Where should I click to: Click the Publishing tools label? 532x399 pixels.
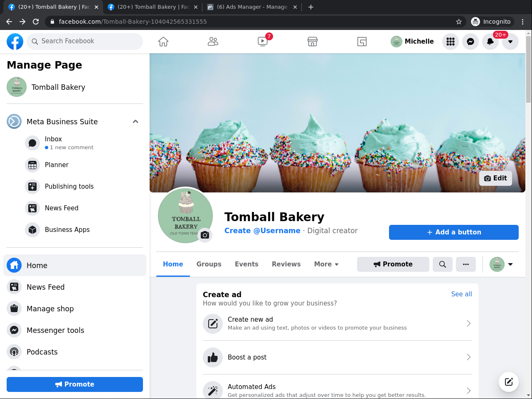tap(69, 187)
